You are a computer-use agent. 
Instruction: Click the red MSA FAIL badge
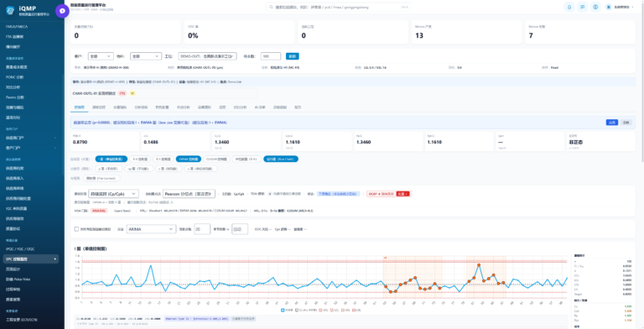[99, 211]
